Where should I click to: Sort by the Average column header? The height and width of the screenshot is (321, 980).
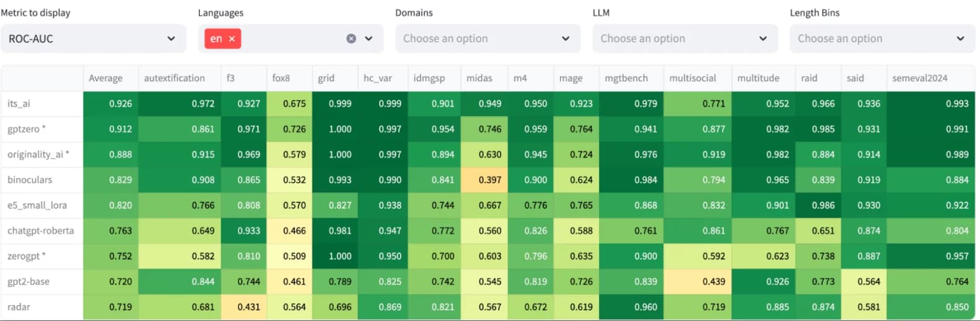click(106, 78)
